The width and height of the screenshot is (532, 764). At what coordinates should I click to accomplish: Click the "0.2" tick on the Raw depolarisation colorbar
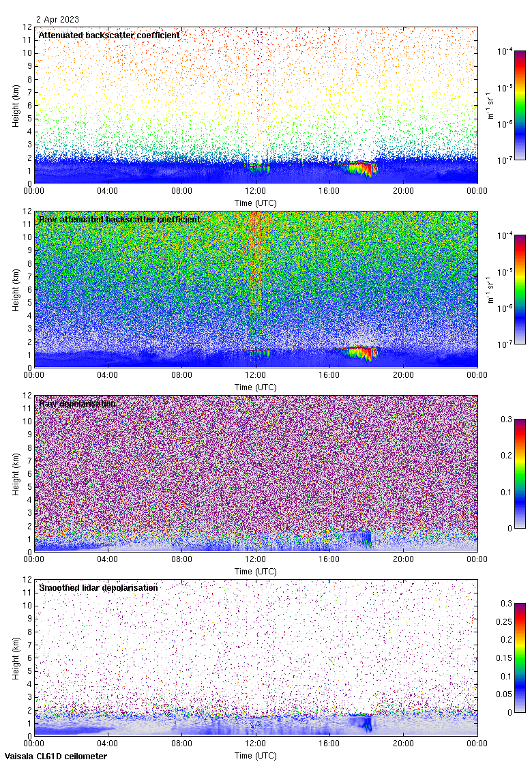(506, 456)
